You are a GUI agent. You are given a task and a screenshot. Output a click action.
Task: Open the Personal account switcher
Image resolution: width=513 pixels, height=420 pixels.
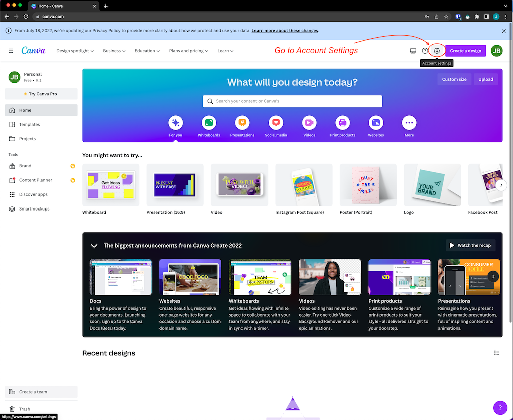click(41, 77)
